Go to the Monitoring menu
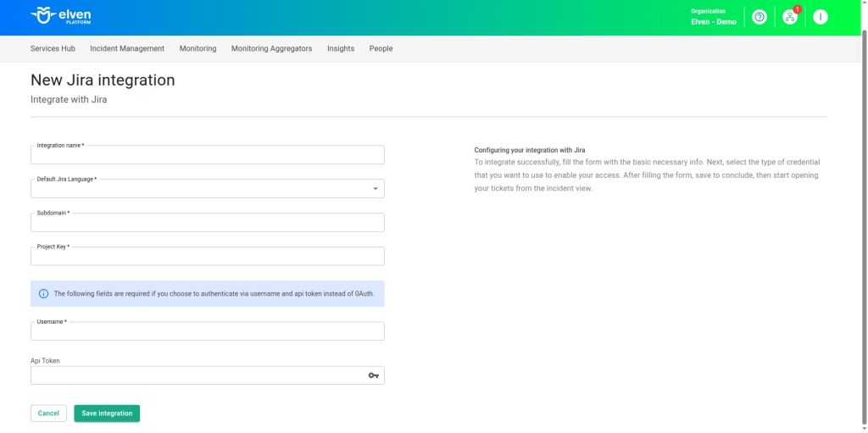Image resolution: width=868 pixels, height=433 pixels. (x=198, y=49)
